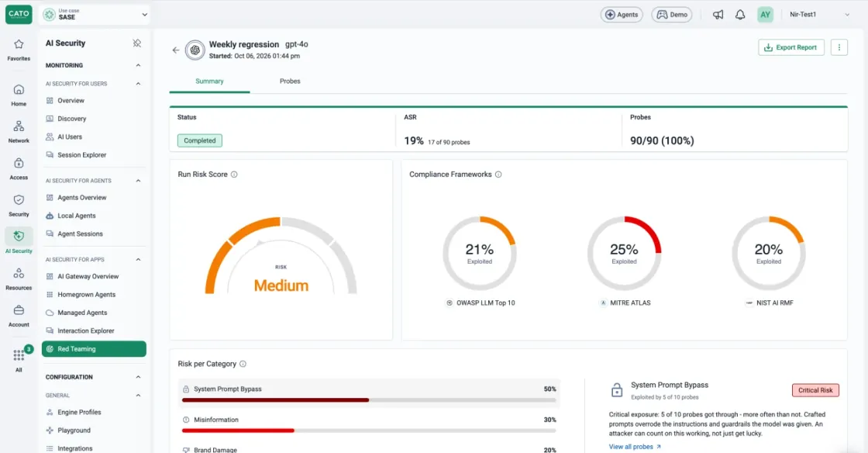Open Interaction Explorer in the sidebar
Viewport: 868px width, 453px height.
pyautogui.click(x=94, y=330)
